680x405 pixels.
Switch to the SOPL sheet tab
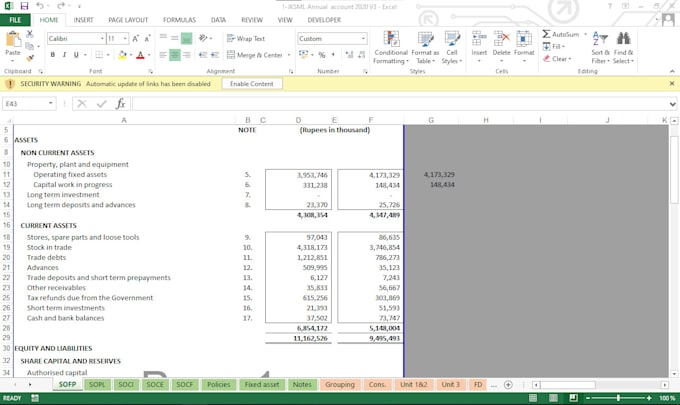click(x=97, y=384)
